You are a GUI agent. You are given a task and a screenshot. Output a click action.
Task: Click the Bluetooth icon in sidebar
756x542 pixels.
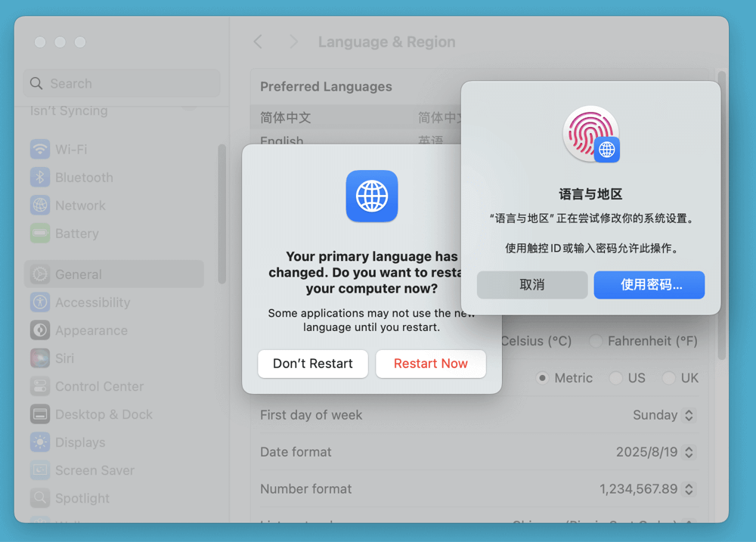40,178
